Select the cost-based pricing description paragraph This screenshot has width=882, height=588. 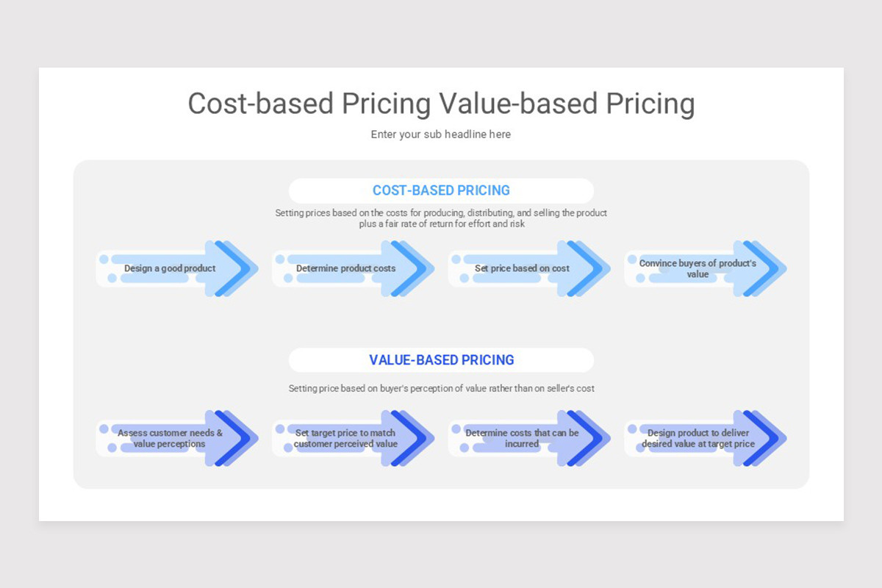click(441, 218)
